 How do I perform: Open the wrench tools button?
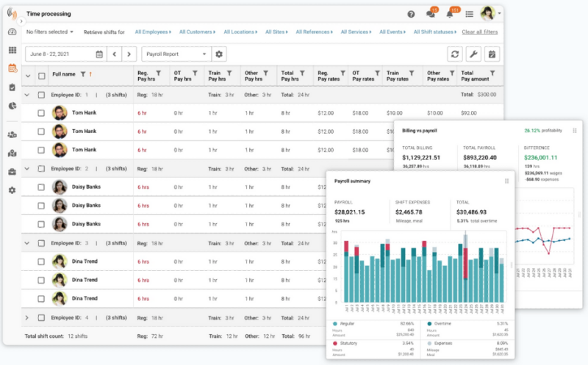(474, 54)
